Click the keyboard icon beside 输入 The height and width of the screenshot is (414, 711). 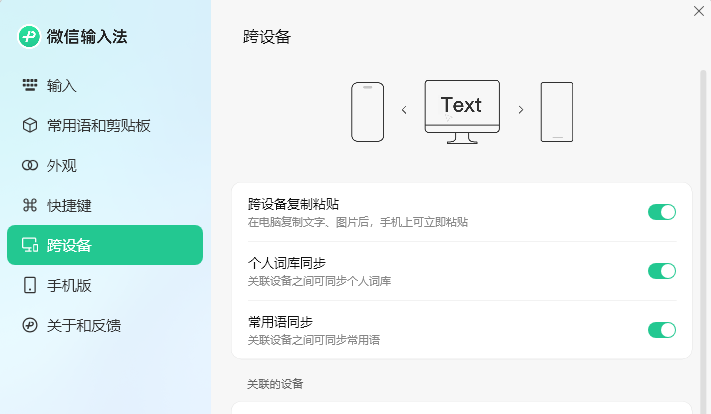coord(30,85)
